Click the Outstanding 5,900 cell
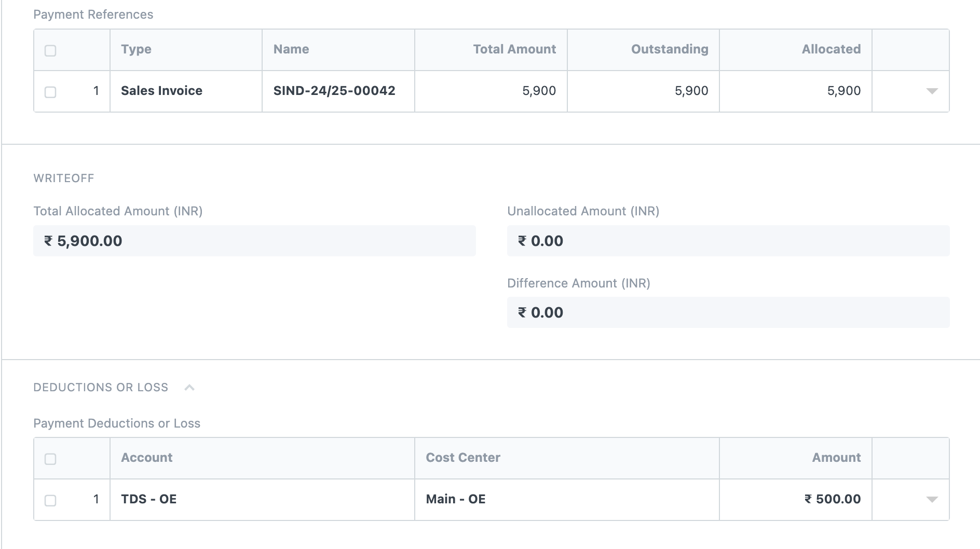The image size is (980, 549). click(643, 91)
